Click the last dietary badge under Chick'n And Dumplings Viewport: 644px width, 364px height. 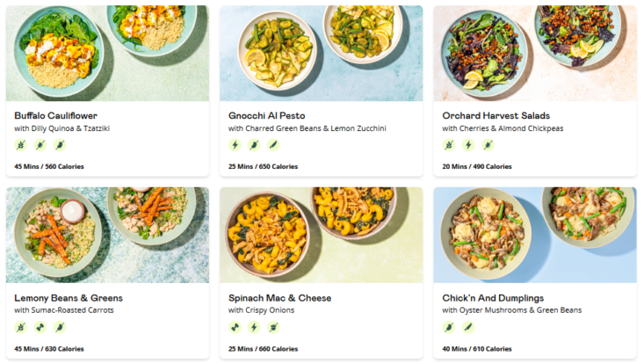click(467, 327)
